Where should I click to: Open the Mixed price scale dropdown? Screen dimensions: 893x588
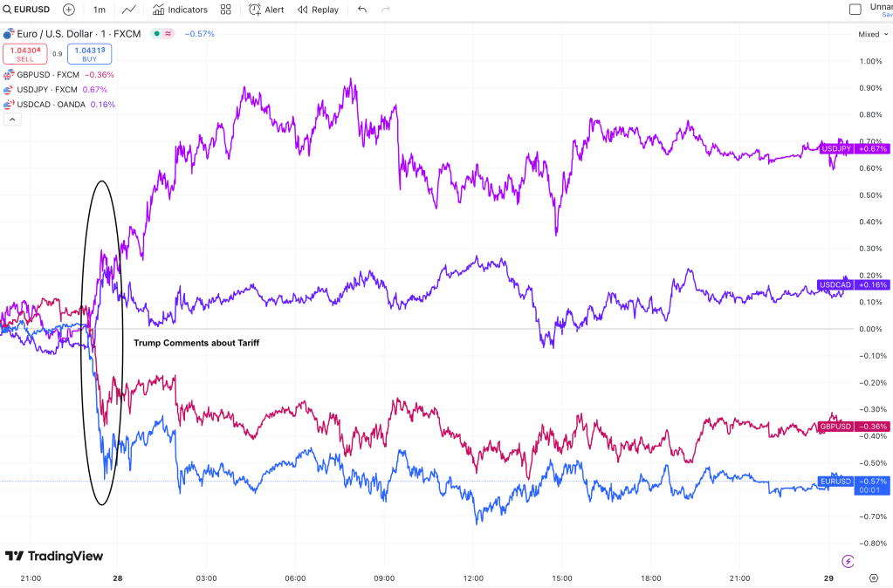click(x=872, y=35)
